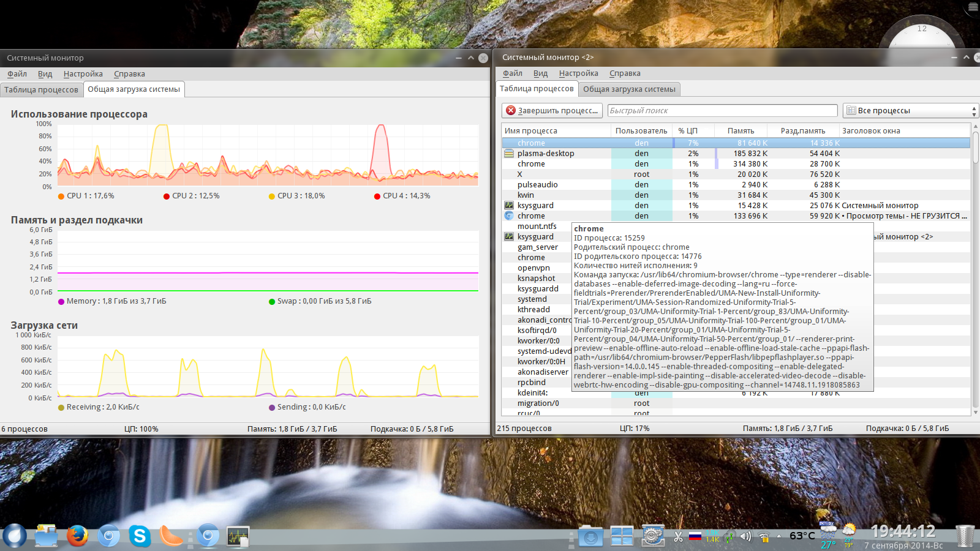The width and height of the screenshot is (980, 551).
Task: Click the orange Clementine player icon
Action: click(171, 536)
